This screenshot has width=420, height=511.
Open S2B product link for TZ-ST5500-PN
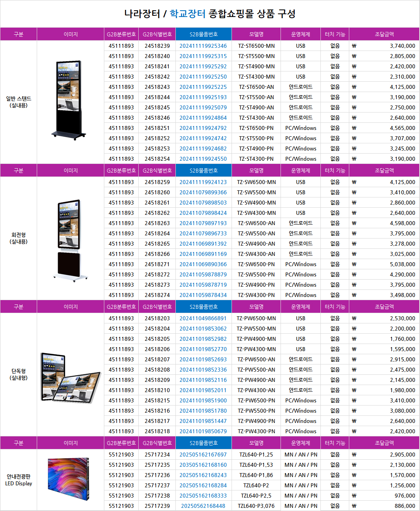point(203,138)
